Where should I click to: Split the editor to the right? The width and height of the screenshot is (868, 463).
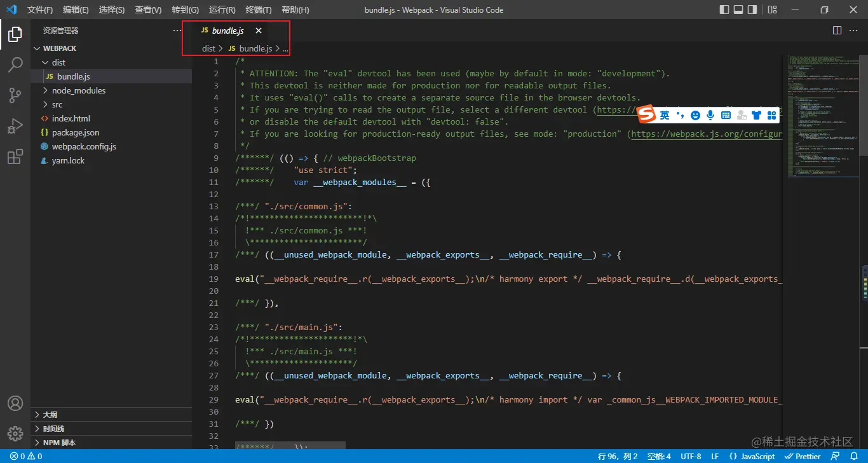coord(837,31)
